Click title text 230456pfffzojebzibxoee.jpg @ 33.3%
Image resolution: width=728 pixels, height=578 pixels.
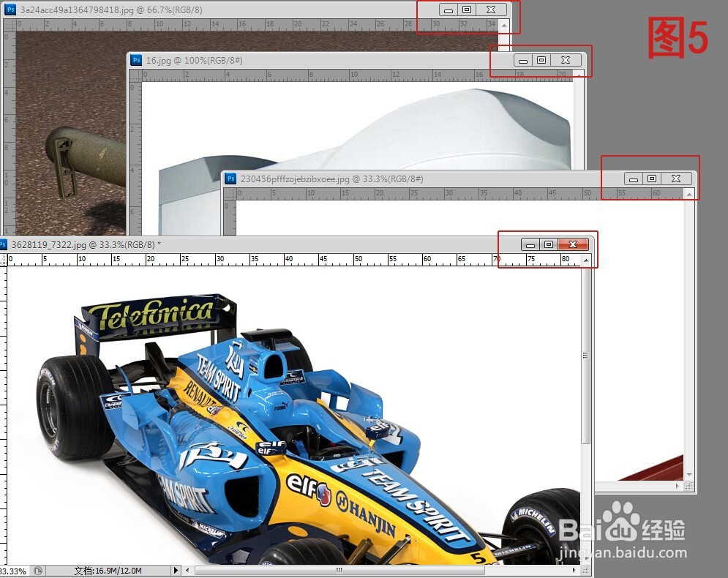(x=314, y=179)
